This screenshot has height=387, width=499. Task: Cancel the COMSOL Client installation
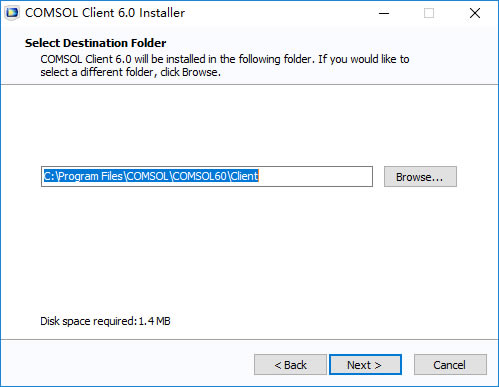click(450, 365)
